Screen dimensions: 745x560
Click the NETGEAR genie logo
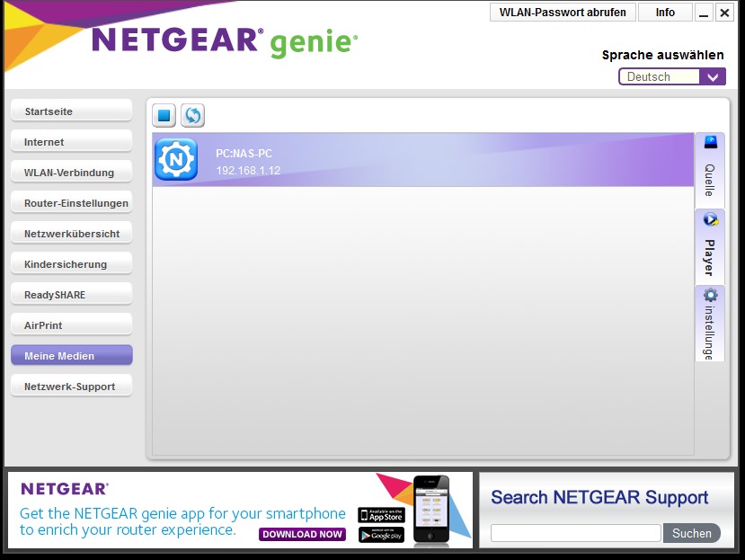(x=225, y=42)
